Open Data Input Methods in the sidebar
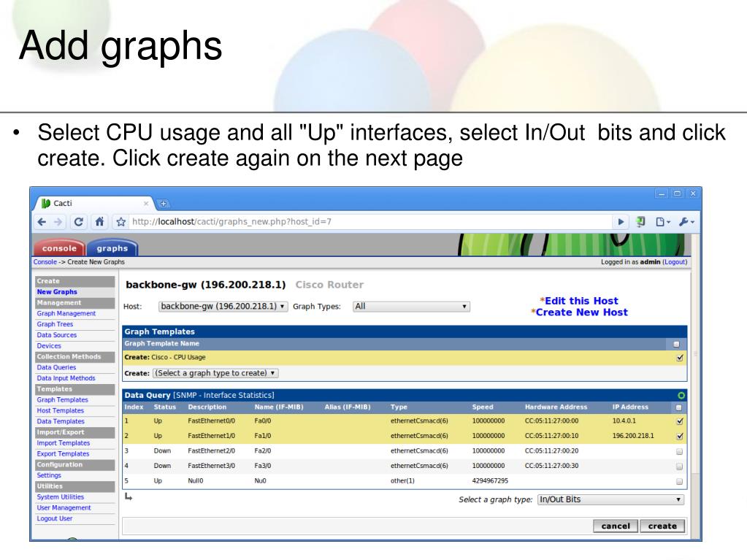The image size is (747, 560). point(66,378)
